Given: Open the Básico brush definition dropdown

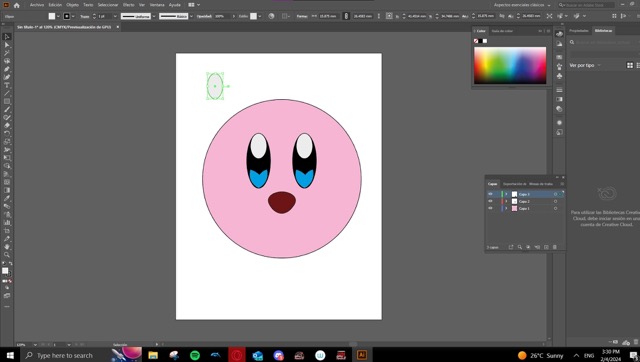Looking at the screenshot, I should click(x=191, y=16).
